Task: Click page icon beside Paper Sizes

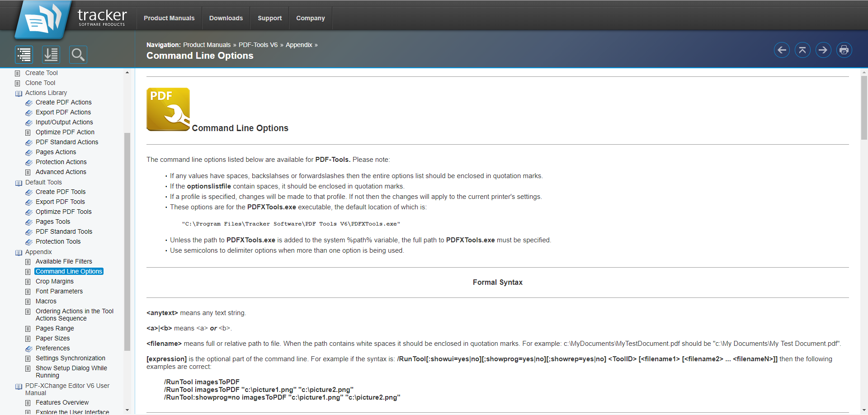Action: click(x=28, y=339)
